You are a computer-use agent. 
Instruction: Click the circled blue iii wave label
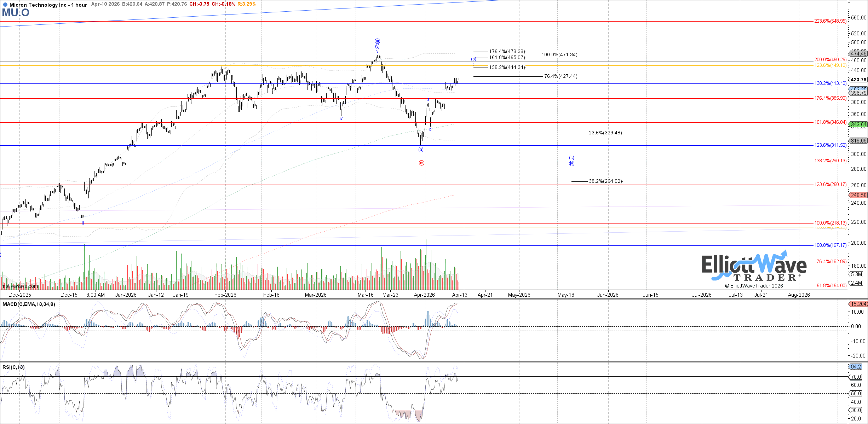coord(378,41)
